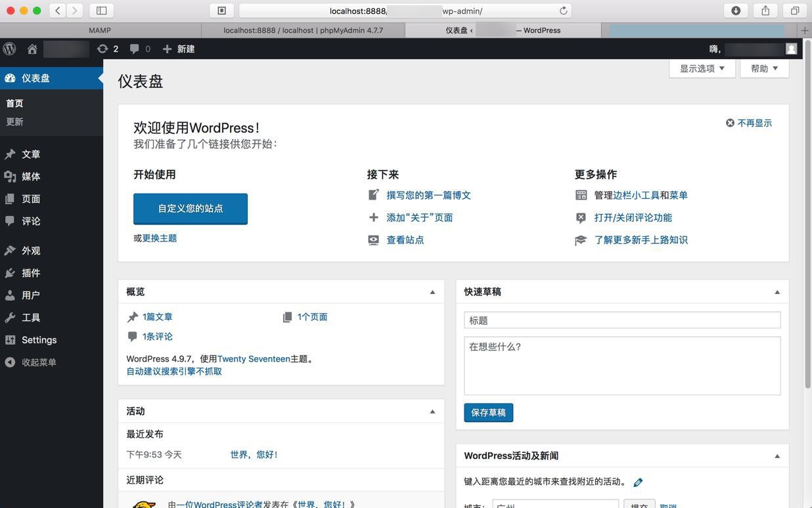Click the 撰写您的第一篇博文 link
Image resolution: width=812 pixels, height=508 pixels.
(428, 195)
